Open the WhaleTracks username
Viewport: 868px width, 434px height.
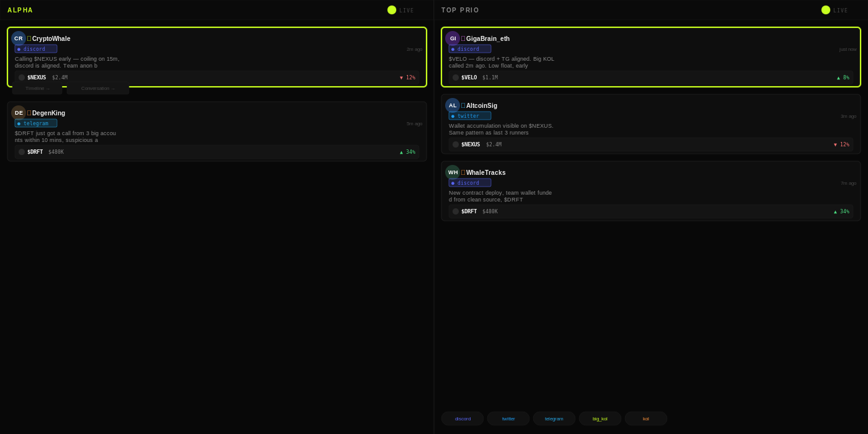tap(486, 172)
